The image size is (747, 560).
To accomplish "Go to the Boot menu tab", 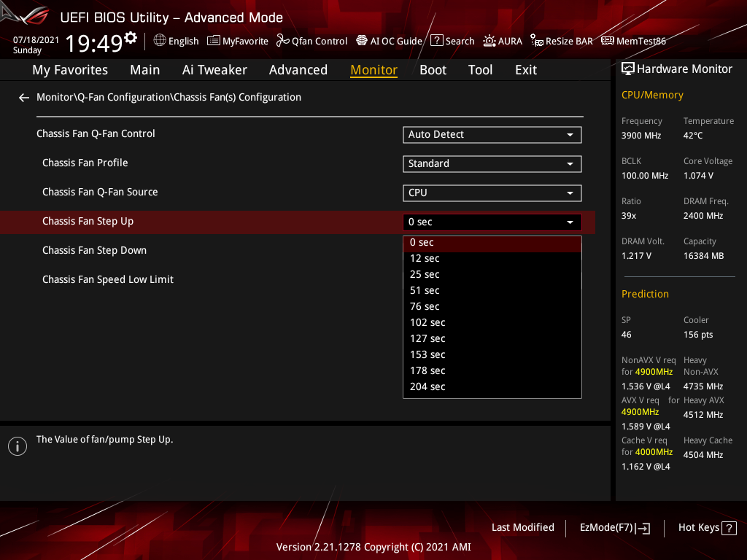I will tap(433, 69).
